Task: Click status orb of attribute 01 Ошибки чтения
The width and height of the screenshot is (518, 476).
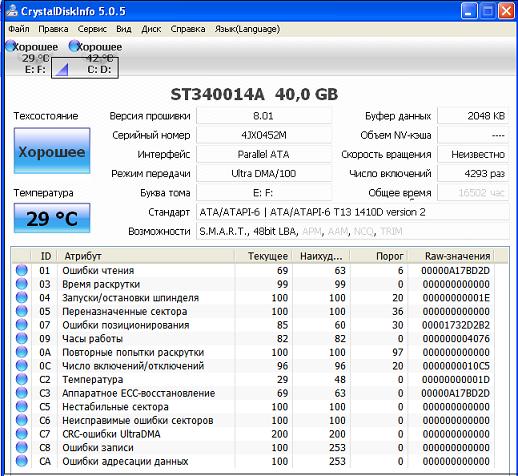Action: point(22,270)
